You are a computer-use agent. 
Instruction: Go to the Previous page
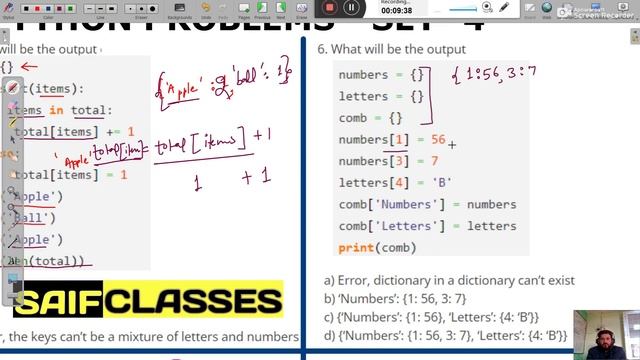262,10
